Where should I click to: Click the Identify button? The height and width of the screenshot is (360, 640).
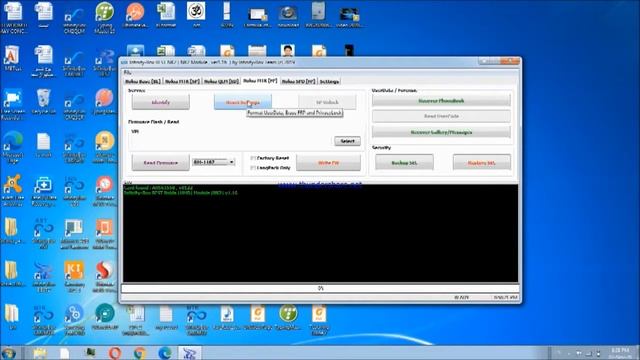[161, 102]
